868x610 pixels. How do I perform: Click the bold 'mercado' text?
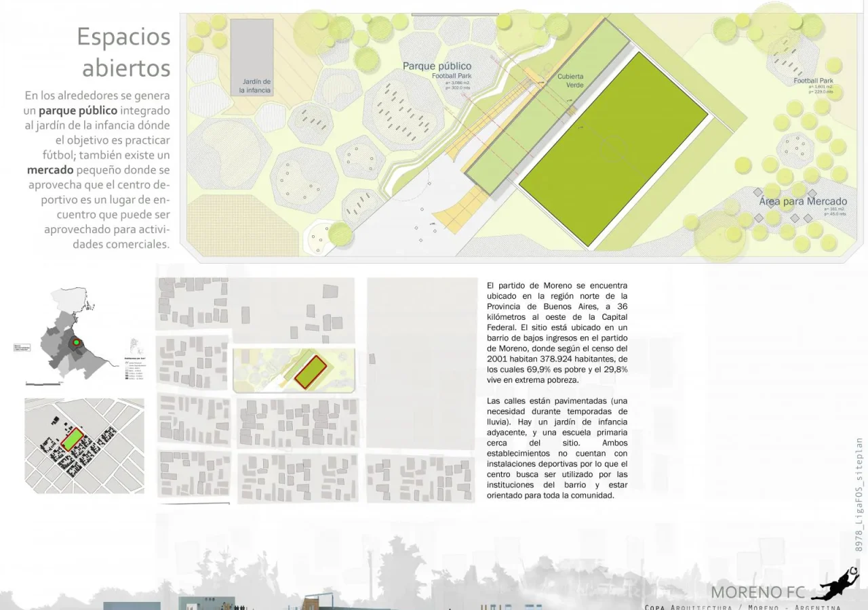50,169
